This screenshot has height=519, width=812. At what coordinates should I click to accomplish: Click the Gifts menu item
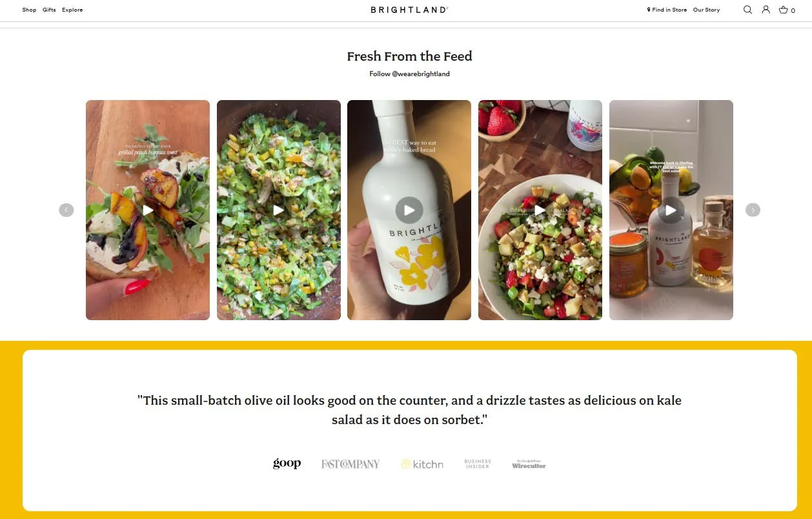tap(49, 10)
